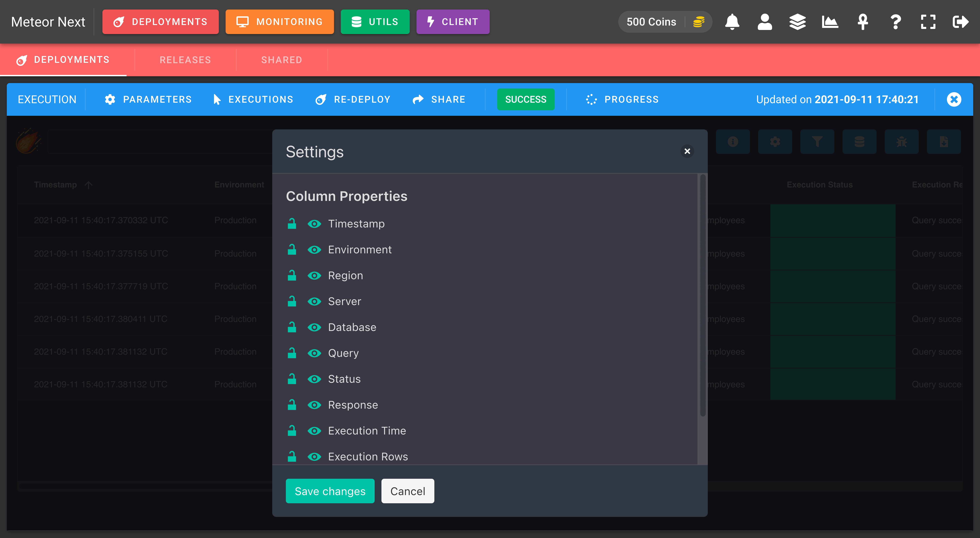Click the Timestamp column sort arrow
Screen dimensions: 980x538
pos(89,185)
